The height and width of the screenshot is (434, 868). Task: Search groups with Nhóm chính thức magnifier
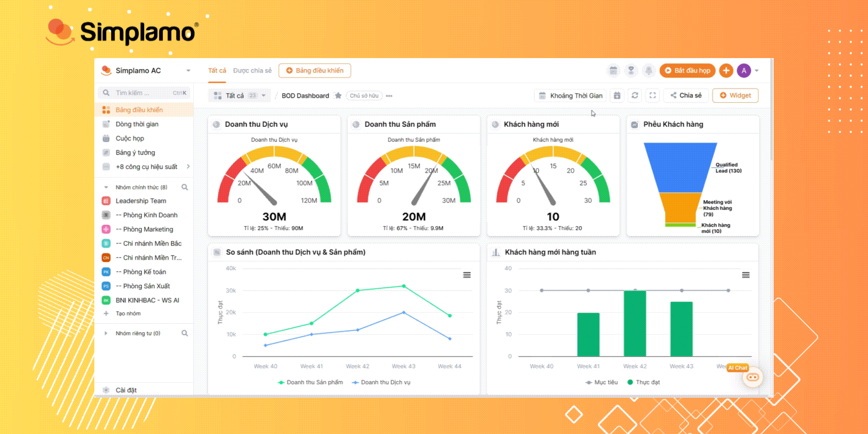click(x=185, y=187)
